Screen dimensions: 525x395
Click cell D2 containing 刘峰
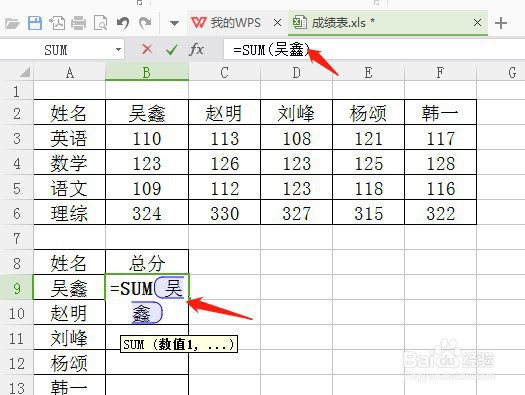point(297,112)
